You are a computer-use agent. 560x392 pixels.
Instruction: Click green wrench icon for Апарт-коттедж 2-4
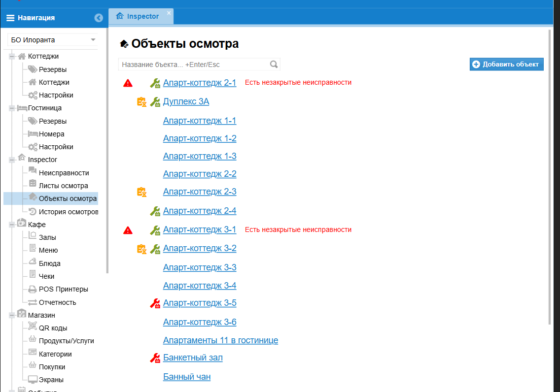(155, 211)
